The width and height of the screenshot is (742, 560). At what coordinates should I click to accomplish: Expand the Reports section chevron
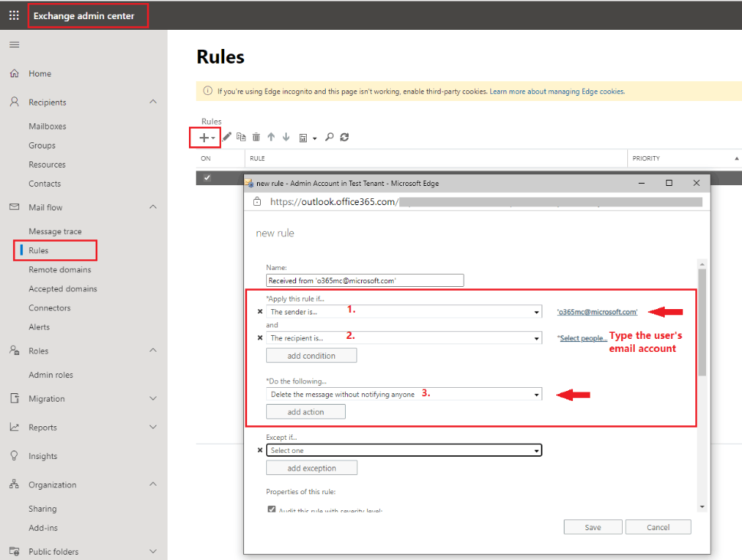[x=153, y=427]
